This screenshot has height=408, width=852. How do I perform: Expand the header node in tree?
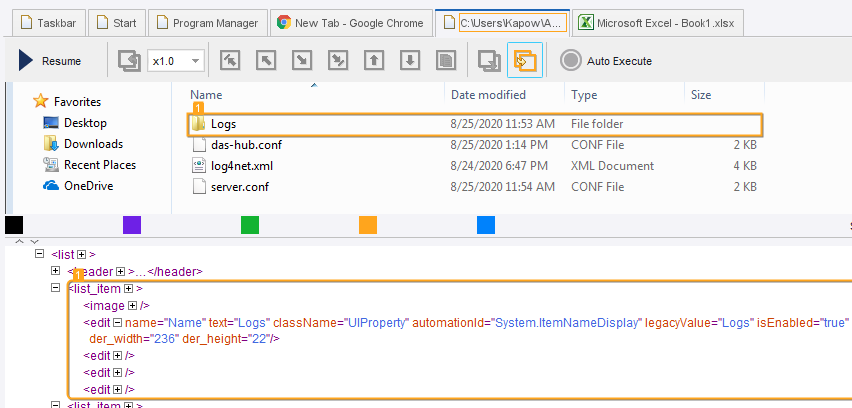point(56,271)
